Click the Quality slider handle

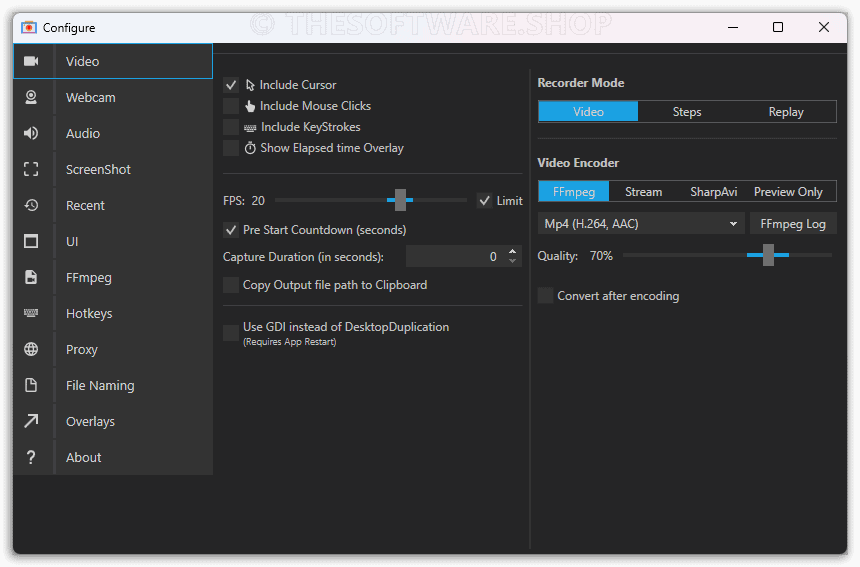768,256
